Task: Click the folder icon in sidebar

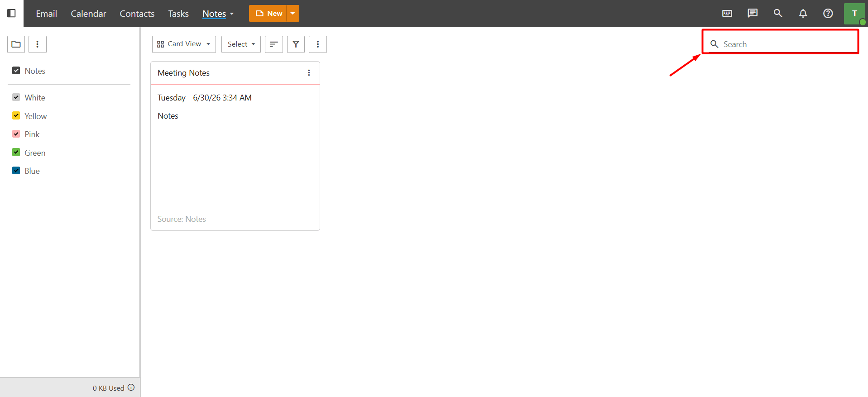Action: [x=16, y=44]
